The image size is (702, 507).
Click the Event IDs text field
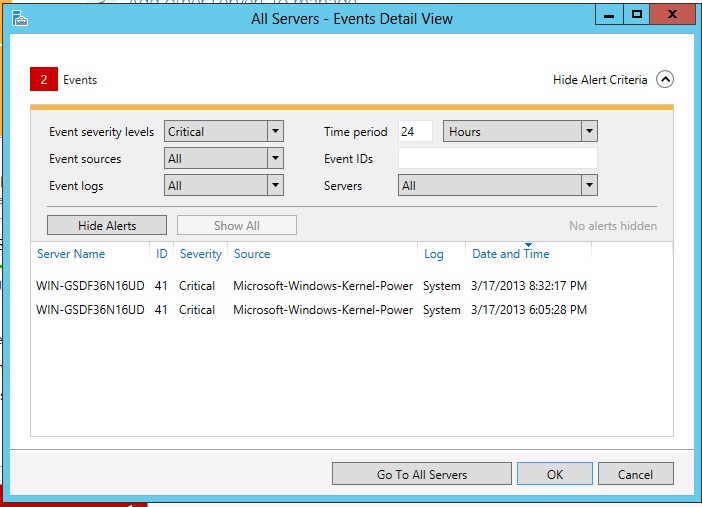click(497, 158)
